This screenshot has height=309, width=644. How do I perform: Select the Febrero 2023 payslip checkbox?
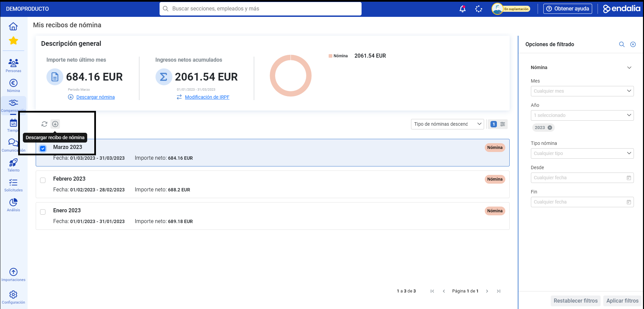click(x=43, y=180)
